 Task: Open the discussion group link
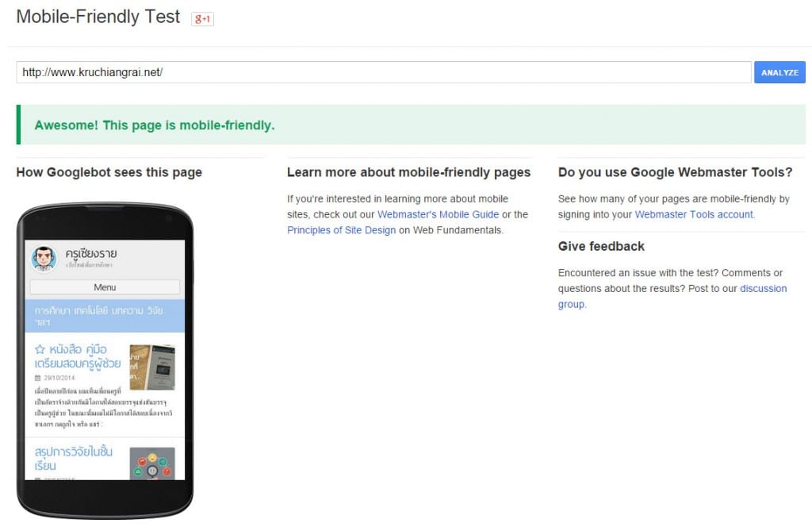[x=672, y=296]
